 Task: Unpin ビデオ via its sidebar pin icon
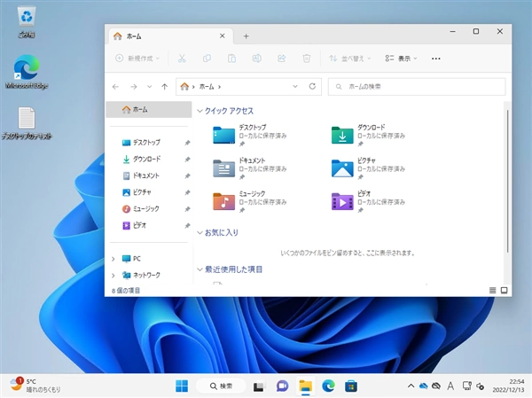click(x=187, y=226)
